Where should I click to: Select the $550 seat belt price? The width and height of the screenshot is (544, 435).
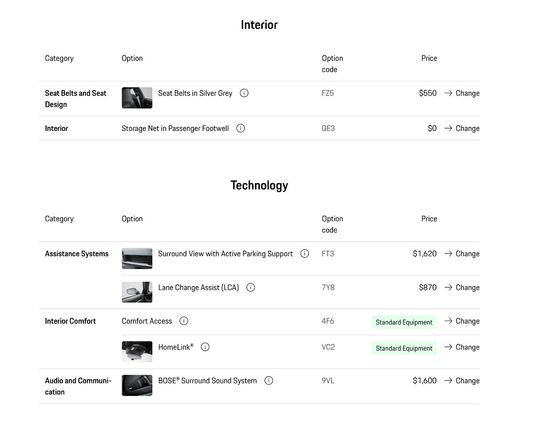point(428,93)
